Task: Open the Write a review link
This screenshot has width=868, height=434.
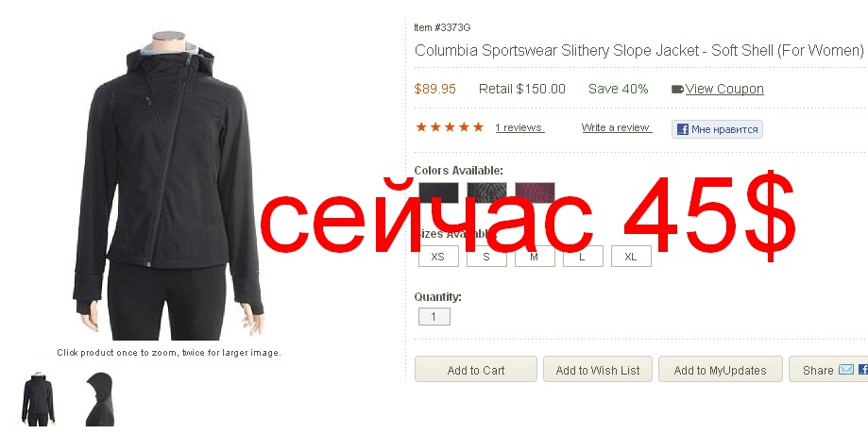Action: [x=616, y=127]
